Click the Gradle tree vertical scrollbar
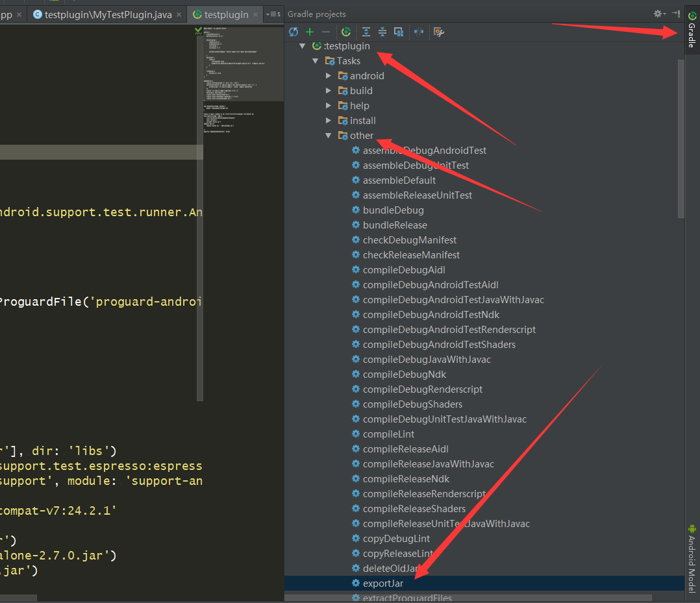 coord(680,138)
